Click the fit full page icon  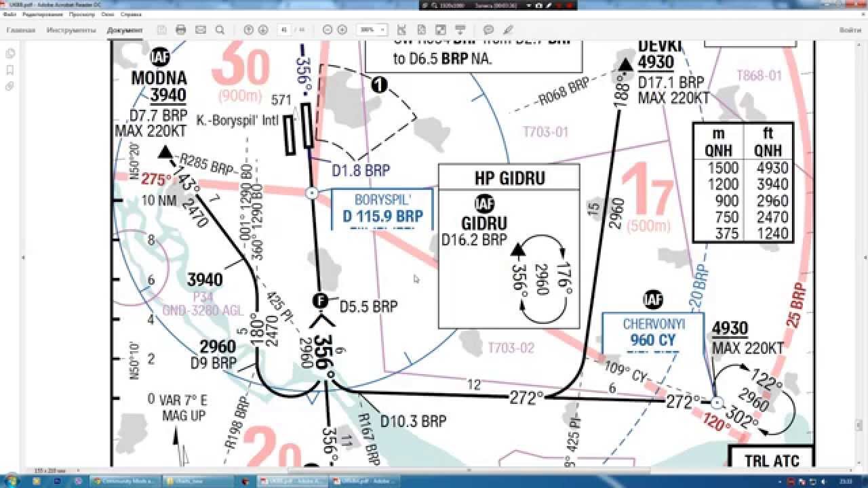pos(421,30)
